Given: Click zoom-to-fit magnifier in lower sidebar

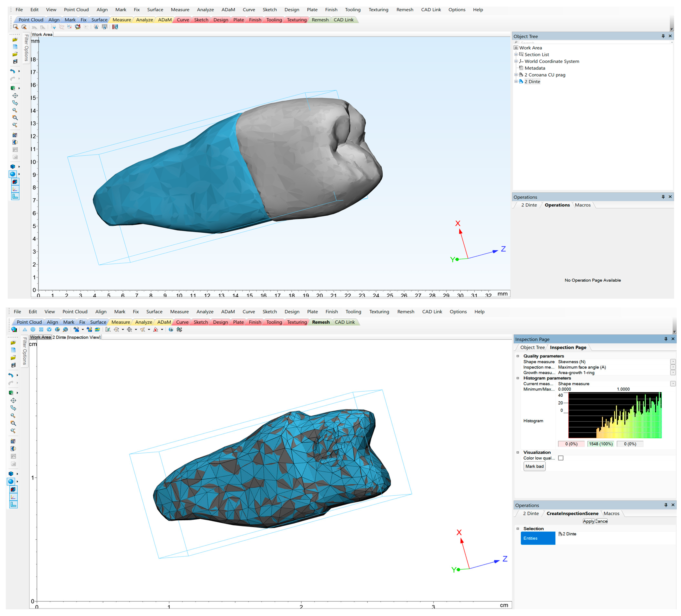Looking at the screenshot, I should point(13,423).
